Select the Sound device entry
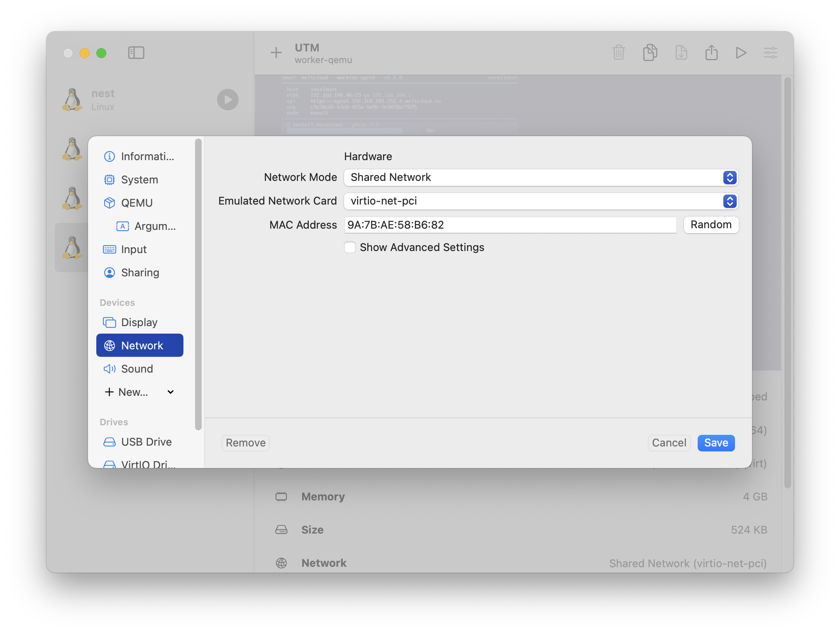The image size is (840, 634). (140, 369)
